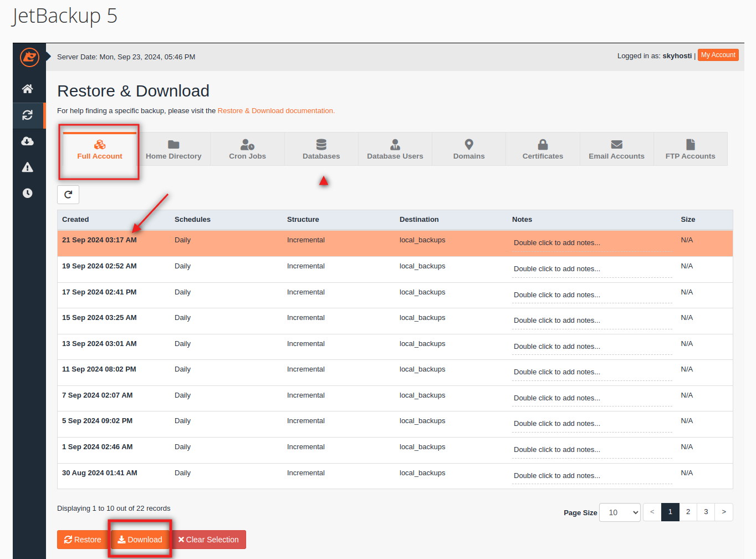Click notes field of 19 Sep backup
756x559 pixels.
click(592, 269)
